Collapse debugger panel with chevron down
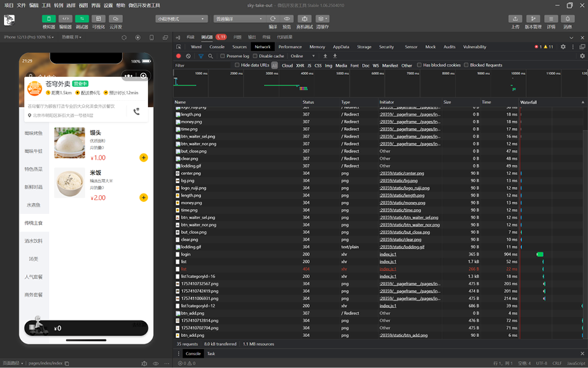Screen dimensions: 588x368 coord(571,38)
